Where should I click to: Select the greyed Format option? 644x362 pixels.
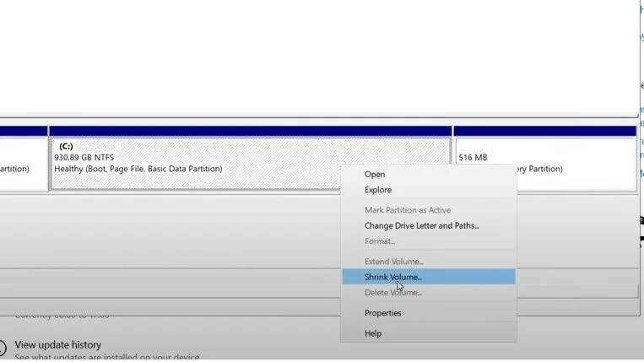[429, 241]
